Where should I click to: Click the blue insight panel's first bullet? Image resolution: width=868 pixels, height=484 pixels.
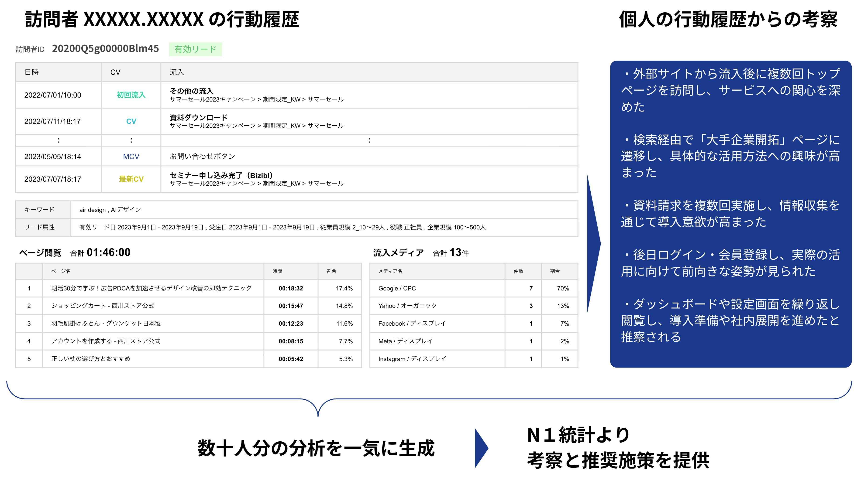click(730, 90)
